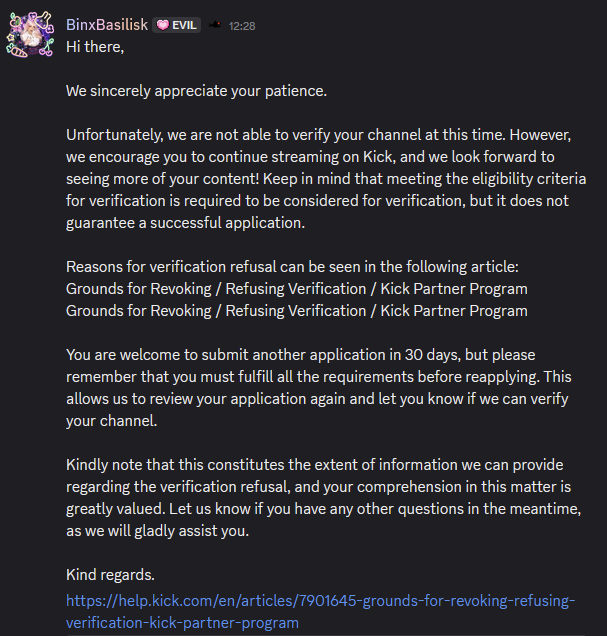Click the BinxBasilisk username
This screenshot has height=636, width=607.
coord(107,25)
